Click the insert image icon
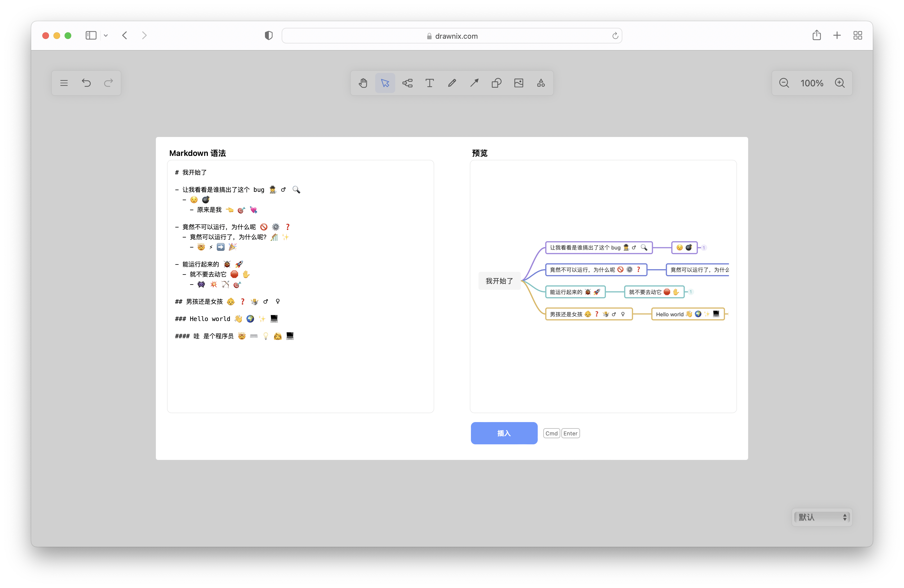 pos(519,83)
